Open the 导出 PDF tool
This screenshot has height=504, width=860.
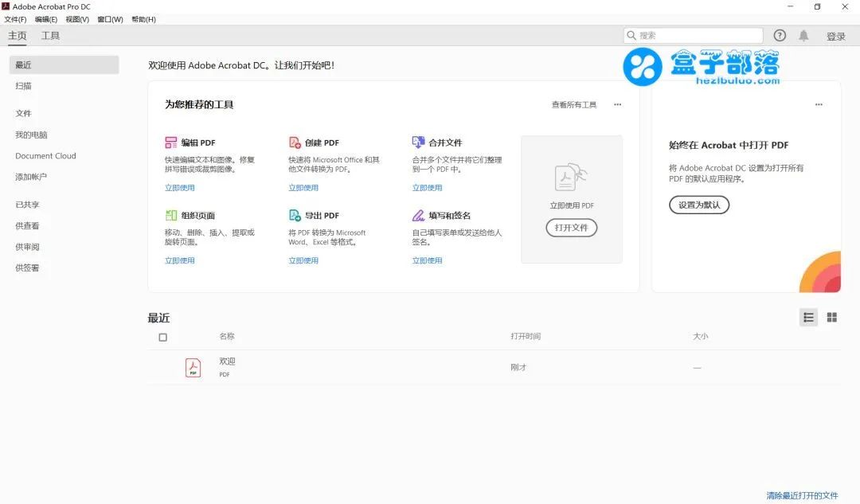(294, 215)
